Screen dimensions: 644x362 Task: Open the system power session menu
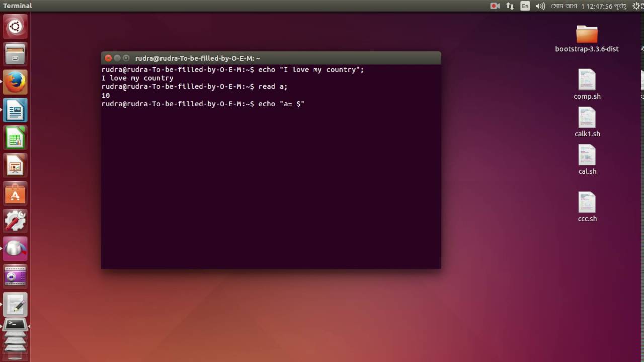tap(636, 6)
